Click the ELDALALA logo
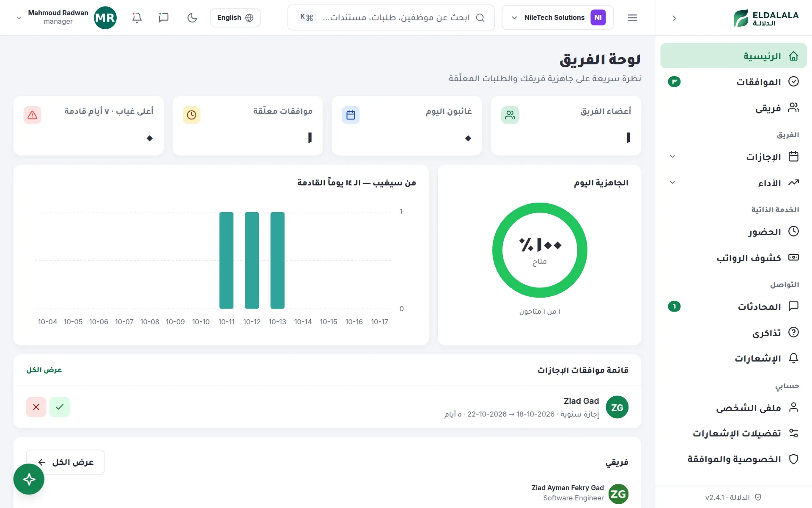Viewport: 812px width, 508px height. click(x=766, y=18)
